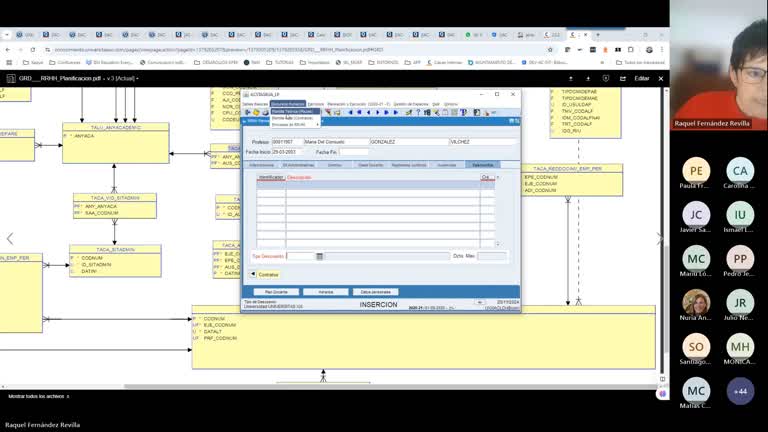Reload the browser page

pyautogui.click(x=33, y=49)
